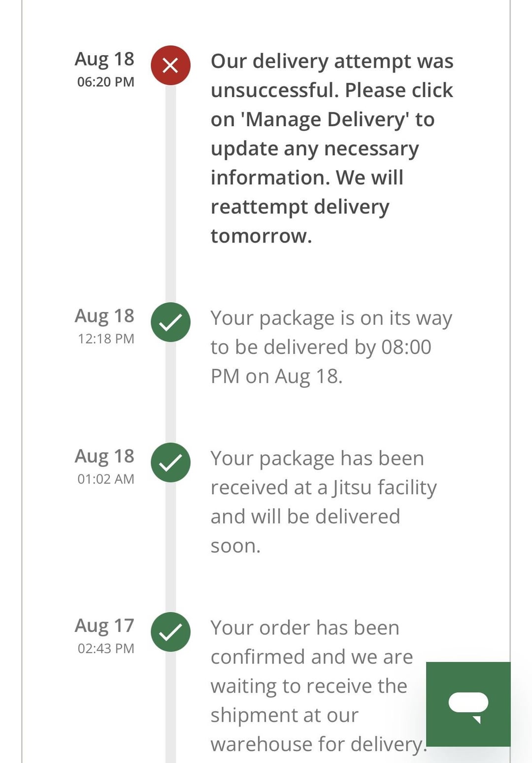
Task: Select the Jitsu facility received message
Action: pyautogui.click(x=323, y=502)
